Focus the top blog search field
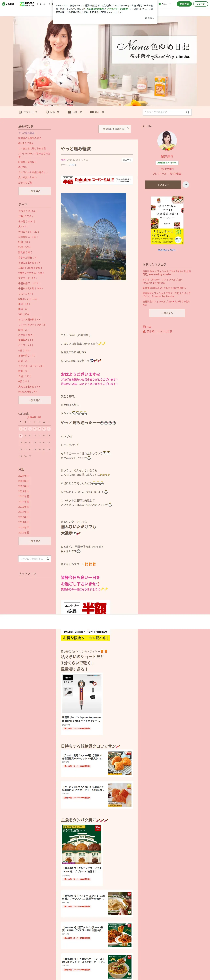The image size is (210, 980). tap(164, 112)
